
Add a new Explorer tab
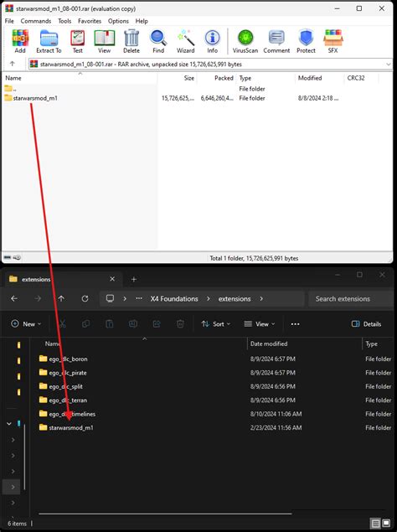134,279
